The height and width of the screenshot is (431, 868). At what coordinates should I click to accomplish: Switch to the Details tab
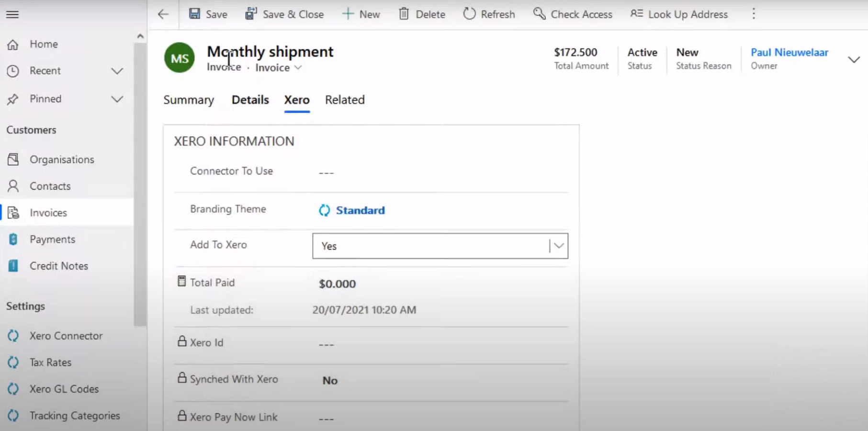(250, 100)
